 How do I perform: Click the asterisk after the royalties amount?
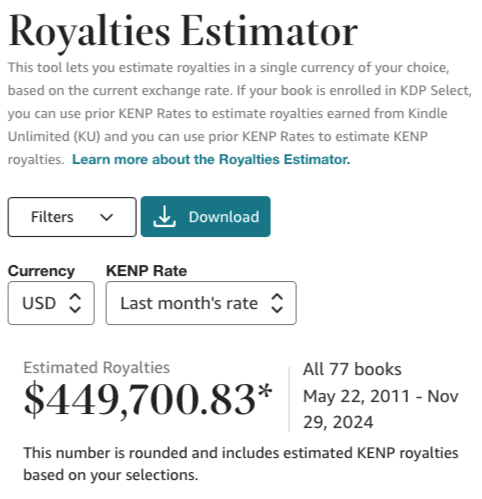coord(265,392)
